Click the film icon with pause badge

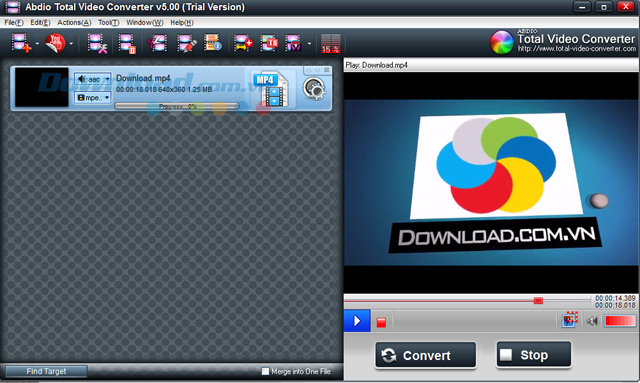[x=127, y=43]
